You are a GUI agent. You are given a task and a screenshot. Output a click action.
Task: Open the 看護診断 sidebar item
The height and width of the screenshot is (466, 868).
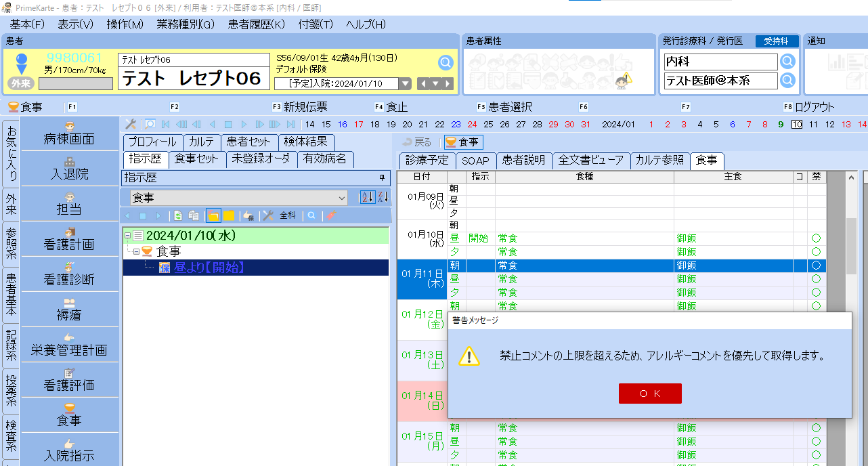[69, 275]
